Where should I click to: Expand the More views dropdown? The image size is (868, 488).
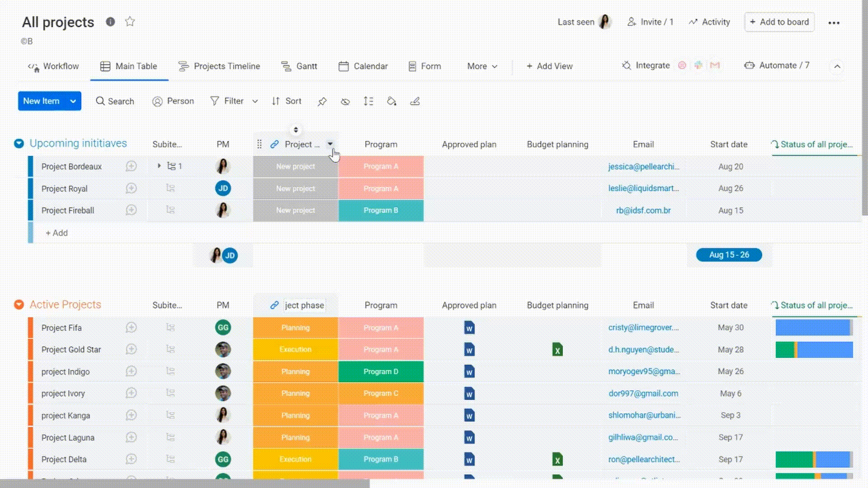tap(482, 66)
